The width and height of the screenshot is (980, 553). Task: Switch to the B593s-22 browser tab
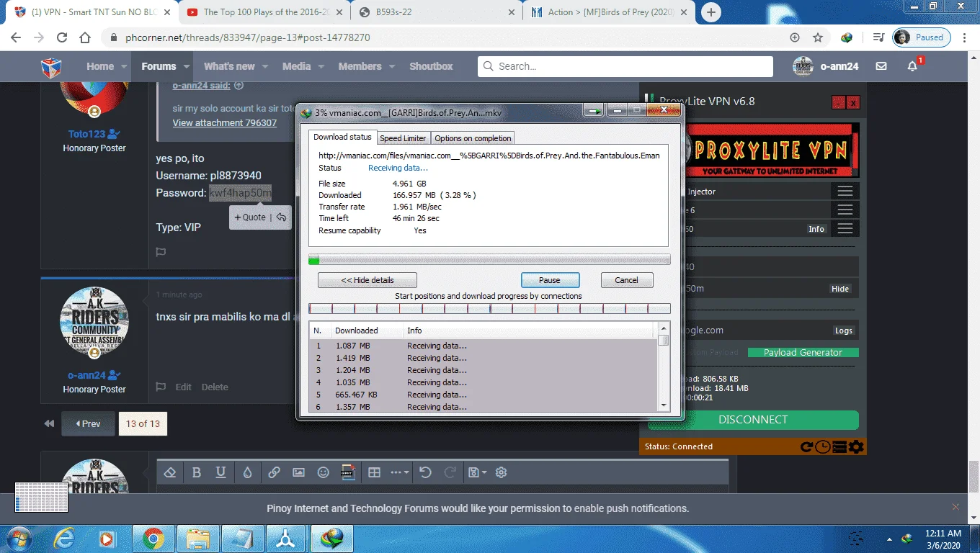click(437, 12)
